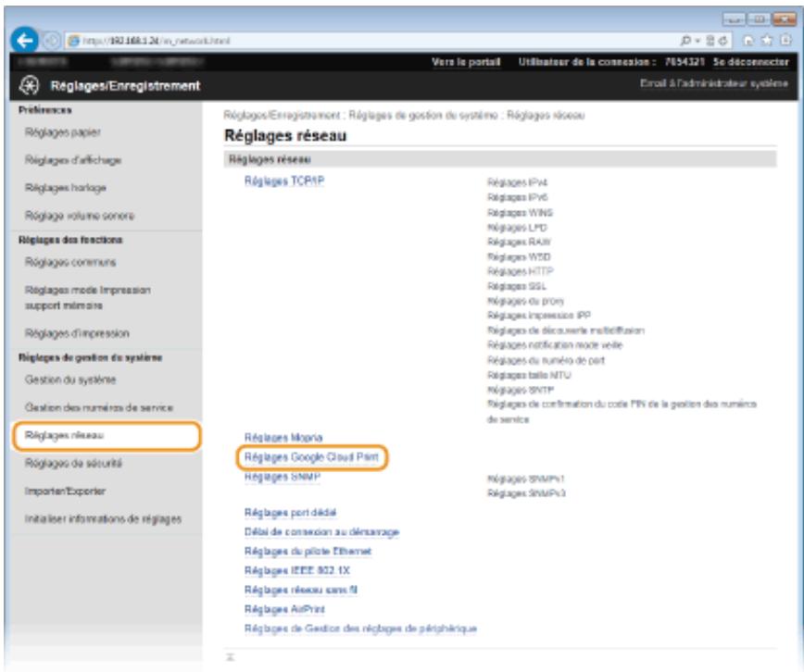Click the refresh icon in address bar
This screenshot has width=804, height=672.
coord(723,41)
